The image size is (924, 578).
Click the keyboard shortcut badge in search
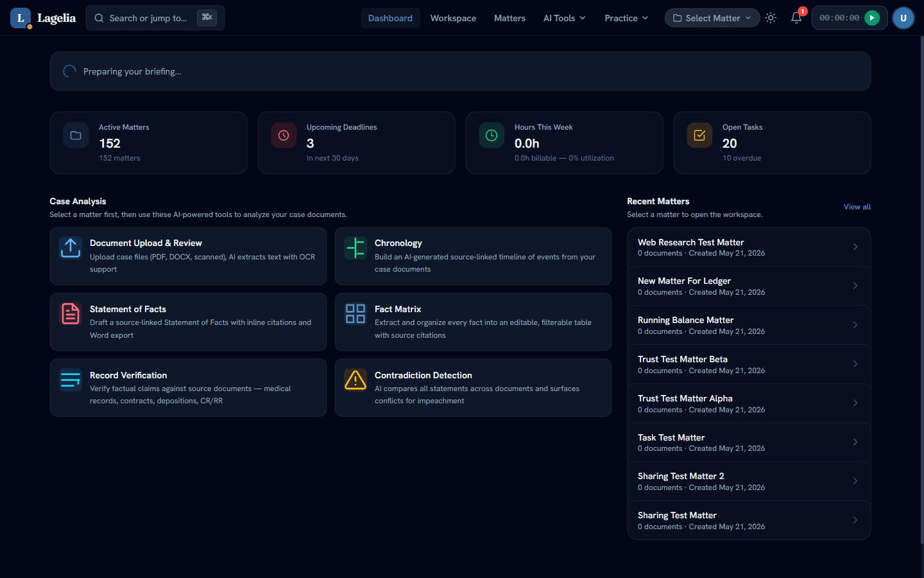tap(207, 17)
